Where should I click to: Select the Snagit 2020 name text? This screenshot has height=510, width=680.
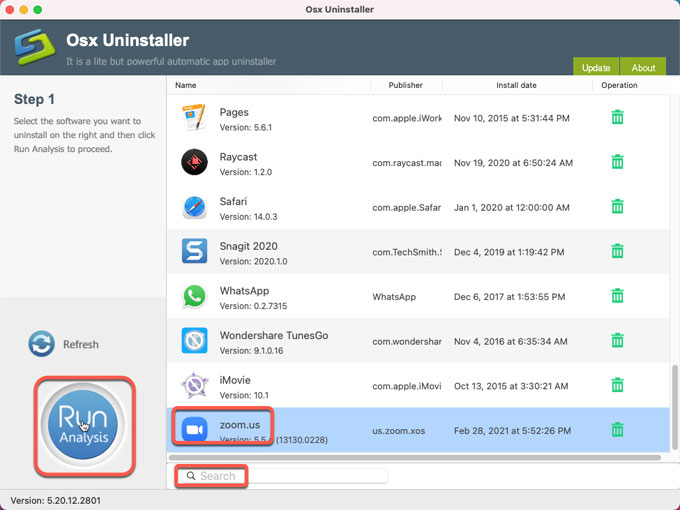click(248, 246)
